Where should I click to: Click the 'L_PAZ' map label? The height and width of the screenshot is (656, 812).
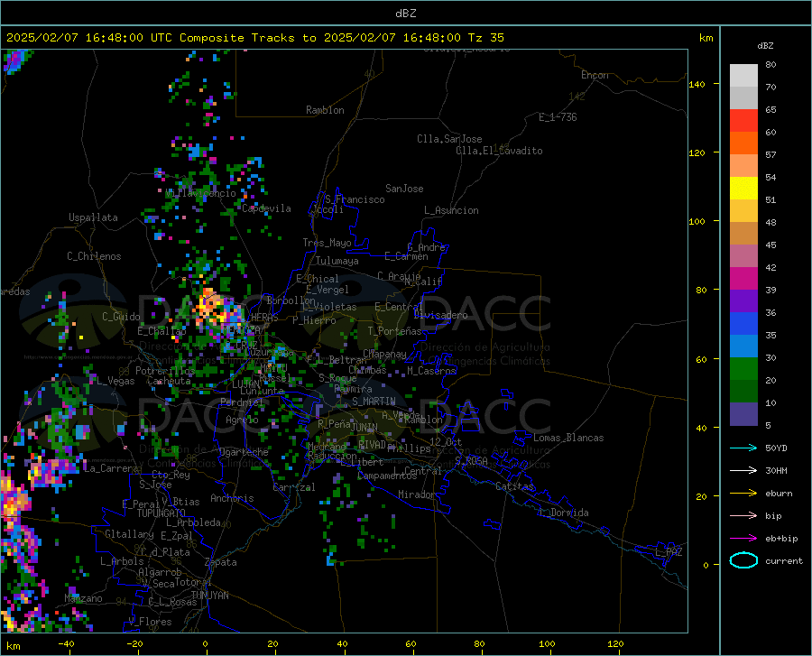pyautogui.click(x=669, y=552)
